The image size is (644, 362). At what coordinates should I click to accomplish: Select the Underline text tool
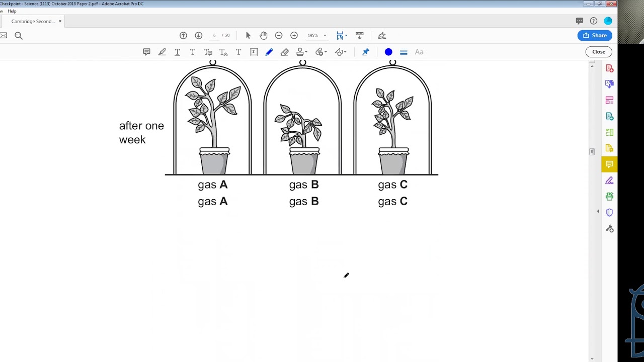pyautogui.click(x=177, y=52)
